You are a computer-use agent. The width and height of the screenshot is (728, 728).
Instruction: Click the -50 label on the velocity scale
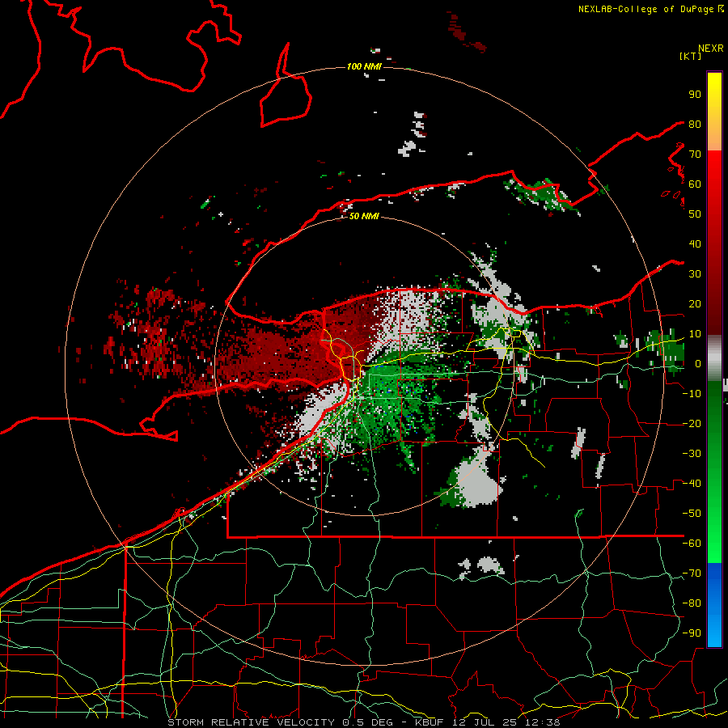click(692, 513)
